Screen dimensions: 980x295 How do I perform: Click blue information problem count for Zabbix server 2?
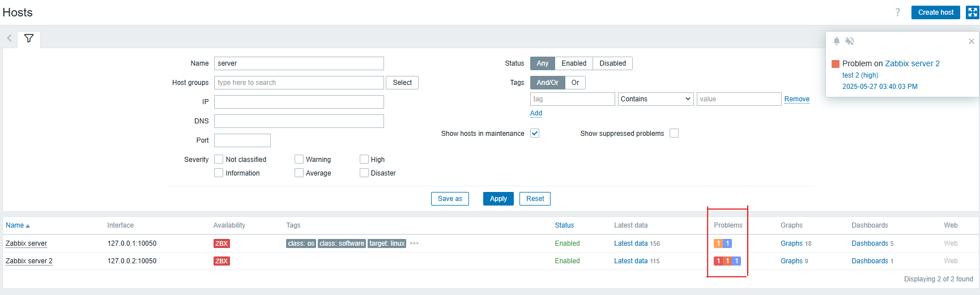[x=736, y=261]
